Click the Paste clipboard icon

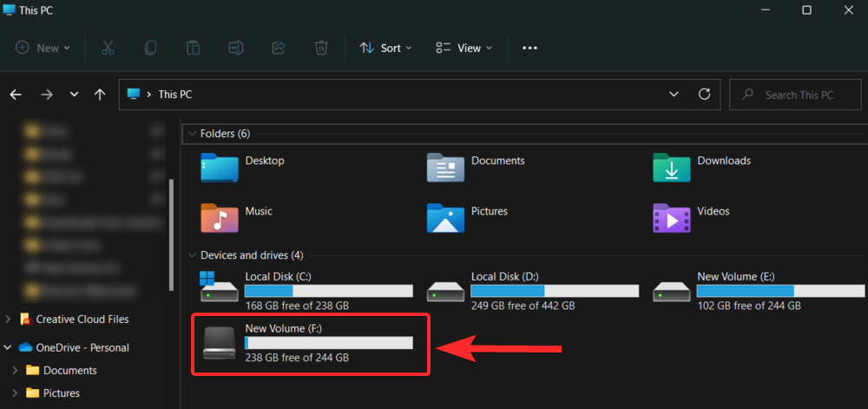tap(193, 48)
